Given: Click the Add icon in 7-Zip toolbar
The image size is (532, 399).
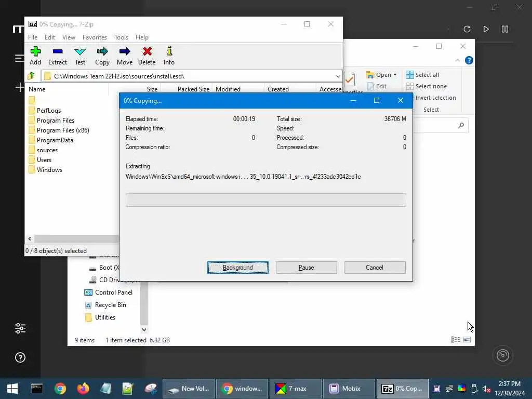Looking at the screenshot, I should tap(35, 56).
